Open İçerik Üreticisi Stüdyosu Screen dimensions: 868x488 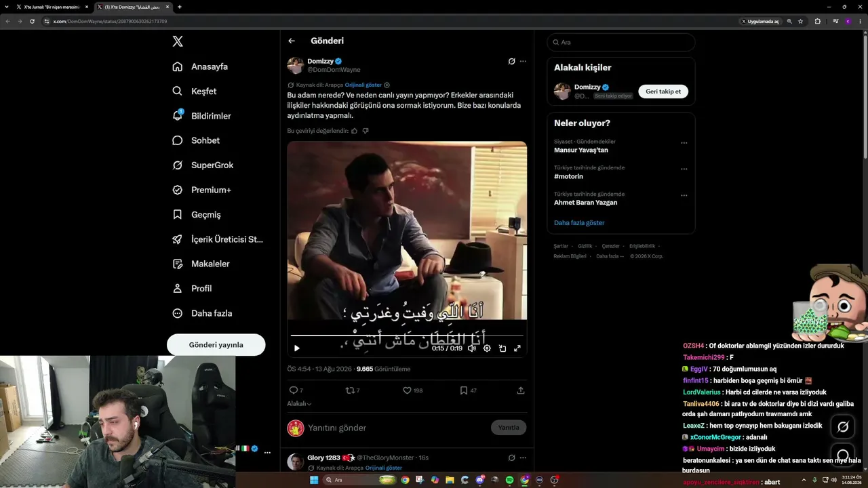tap(218, 239)
